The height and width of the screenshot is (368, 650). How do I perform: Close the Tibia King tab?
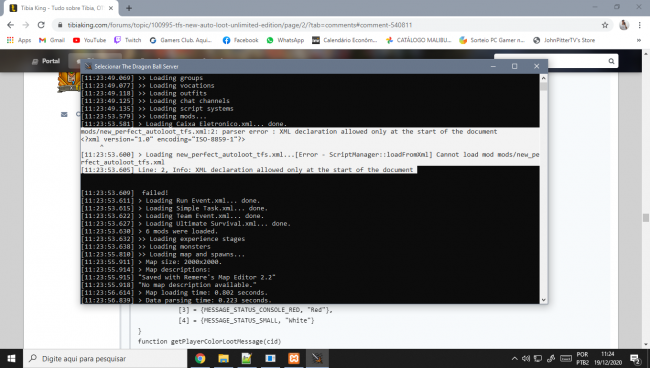[111, 8]
